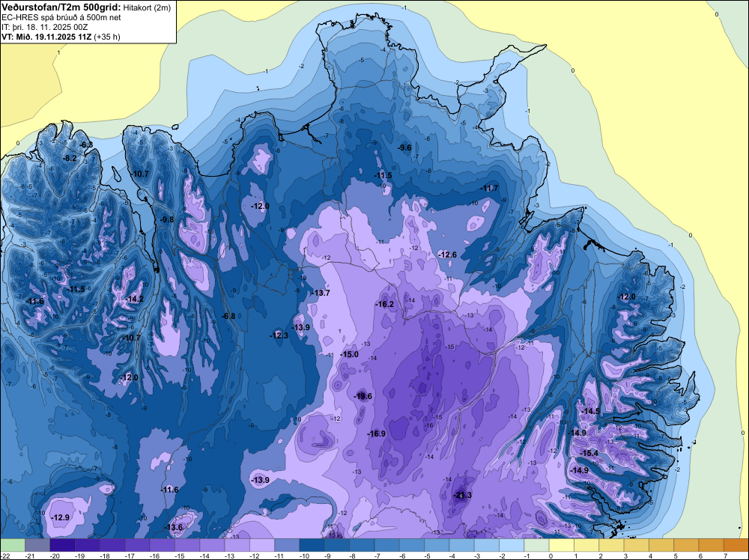Click the -19.6 temperature value
The width and height of the screenshot is (749, 560).
[x=362, y=396]
